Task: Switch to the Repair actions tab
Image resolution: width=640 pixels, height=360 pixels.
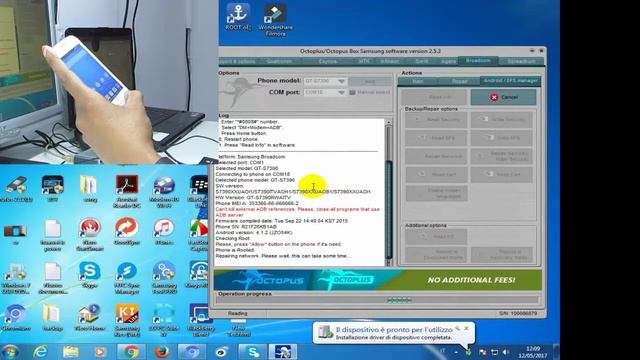Action: pos(460,81)
